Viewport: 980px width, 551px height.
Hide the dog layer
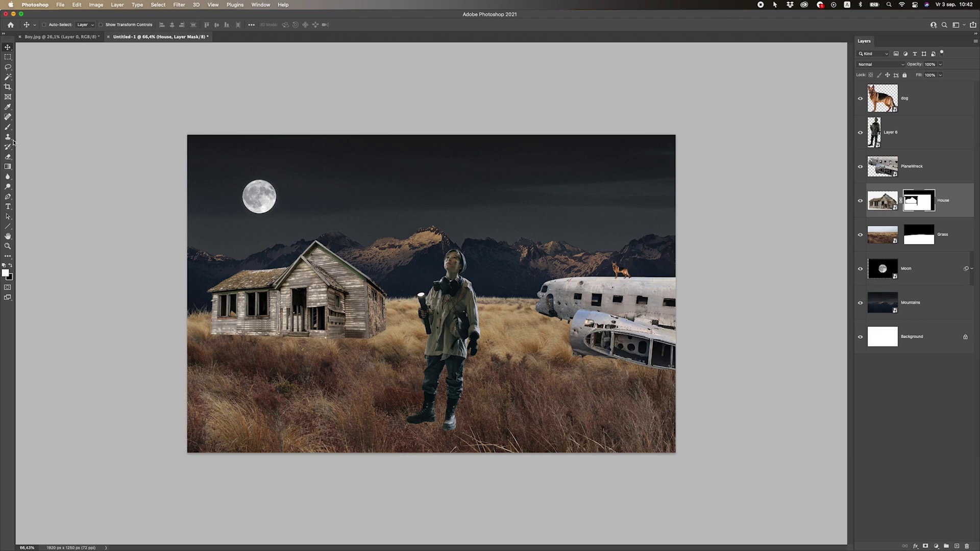(860, 98)
